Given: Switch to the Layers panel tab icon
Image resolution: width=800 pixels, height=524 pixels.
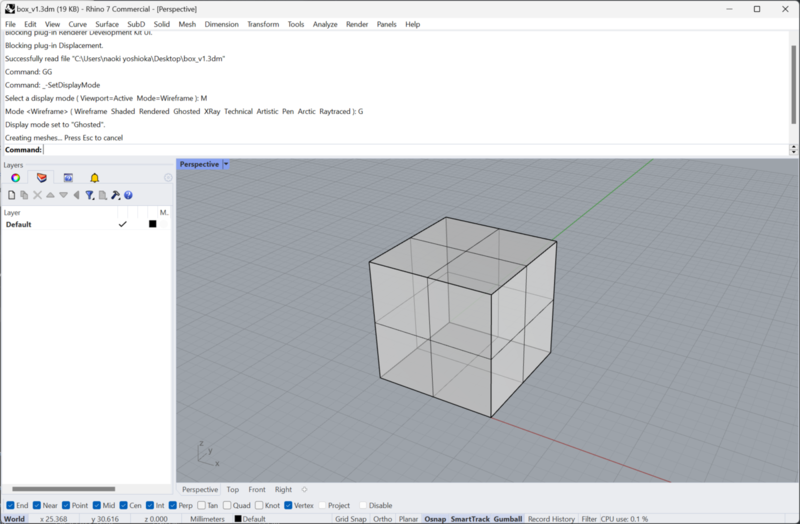Looking at the screenshot, I should [42, 178].
